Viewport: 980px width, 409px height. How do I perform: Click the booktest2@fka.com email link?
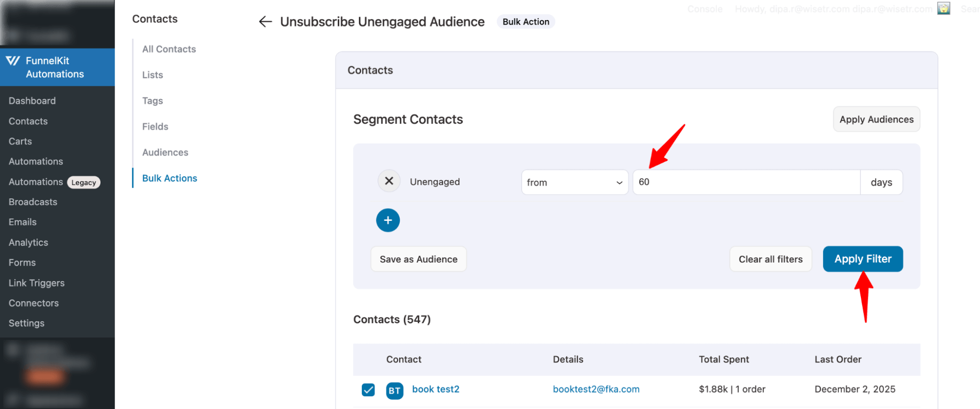pyautogui.click(x=596, y=389)
